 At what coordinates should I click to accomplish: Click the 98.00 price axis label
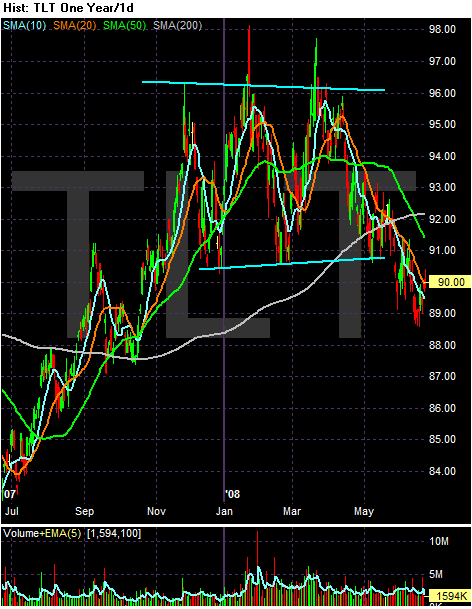coord(442,30)
